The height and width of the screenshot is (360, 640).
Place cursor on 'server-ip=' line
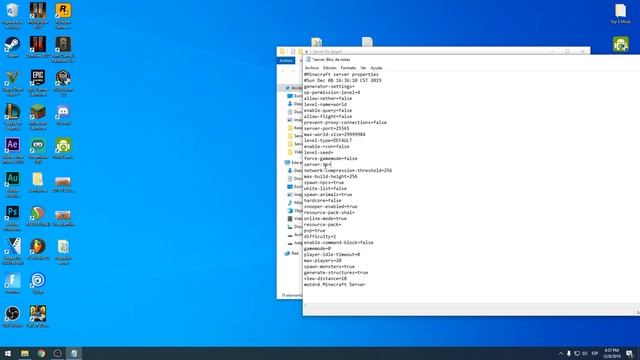(x=318, y=164)
